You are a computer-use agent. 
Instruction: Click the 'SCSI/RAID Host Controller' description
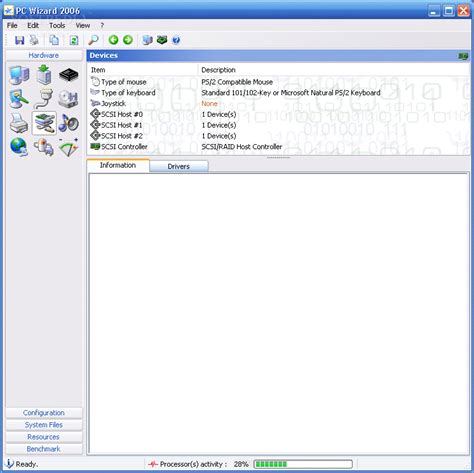click(x=242, y=147)
